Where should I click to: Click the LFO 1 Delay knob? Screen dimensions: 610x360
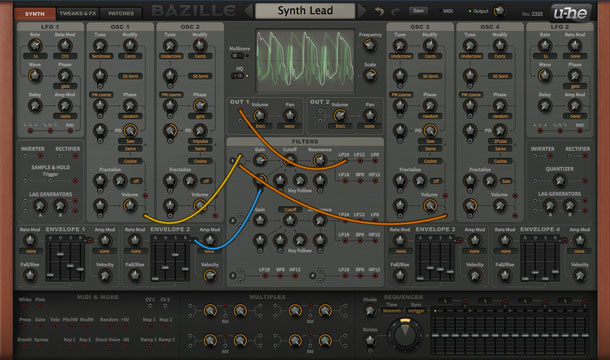(x=35, y=105)
